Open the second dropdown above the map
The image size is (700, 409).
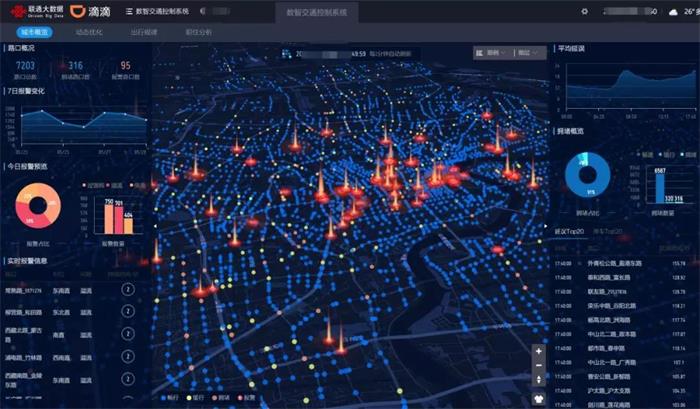pos(525,53)
